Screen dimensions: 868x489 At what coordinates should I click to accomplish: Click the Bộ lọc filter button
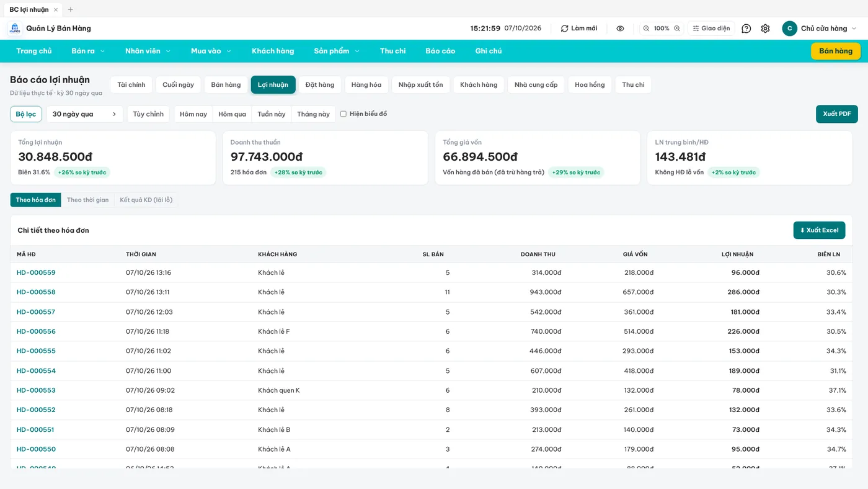[x=26, y=114]
